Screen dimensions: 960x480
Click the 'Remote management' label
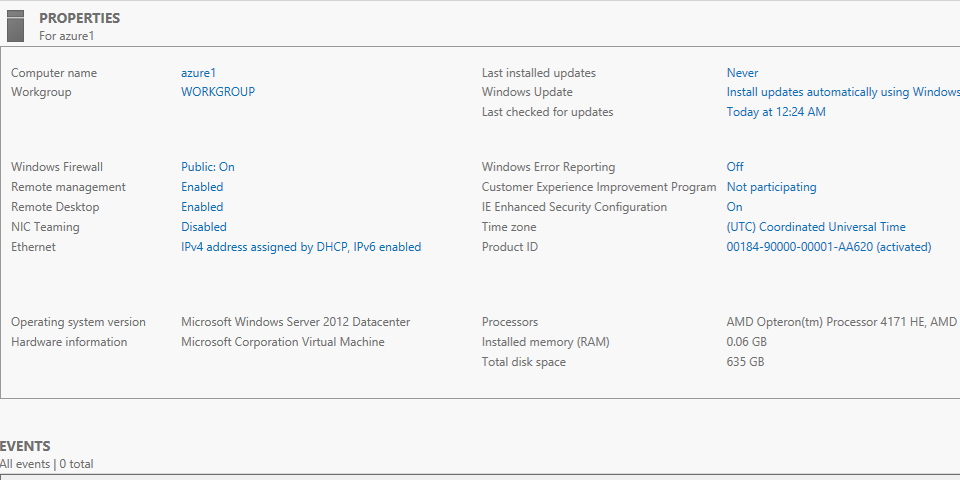(x=68, y=187)
